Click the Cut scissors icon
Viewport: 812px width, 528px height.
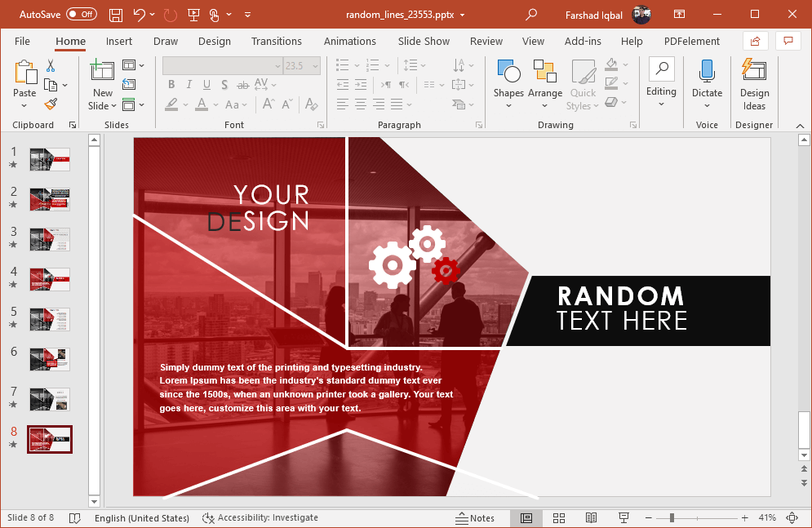[51, 66]
